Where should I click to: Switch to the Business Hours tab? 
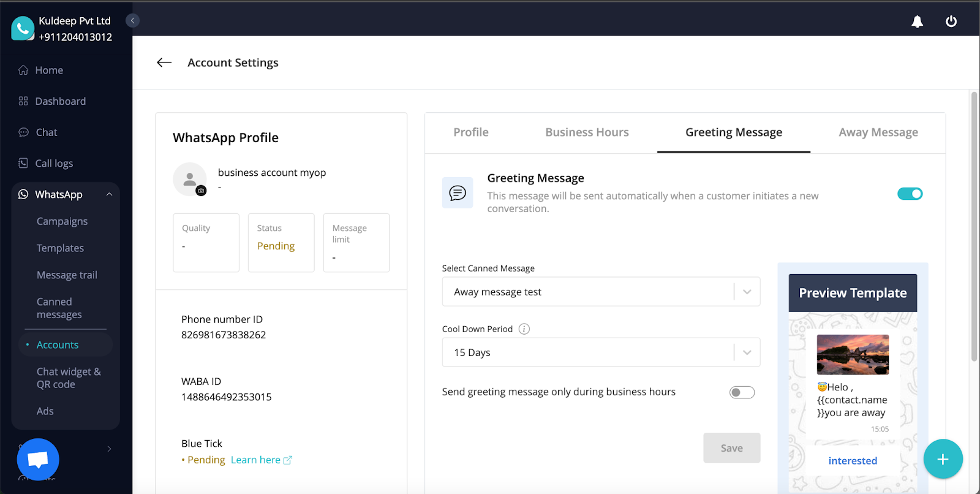click(587, 132)
